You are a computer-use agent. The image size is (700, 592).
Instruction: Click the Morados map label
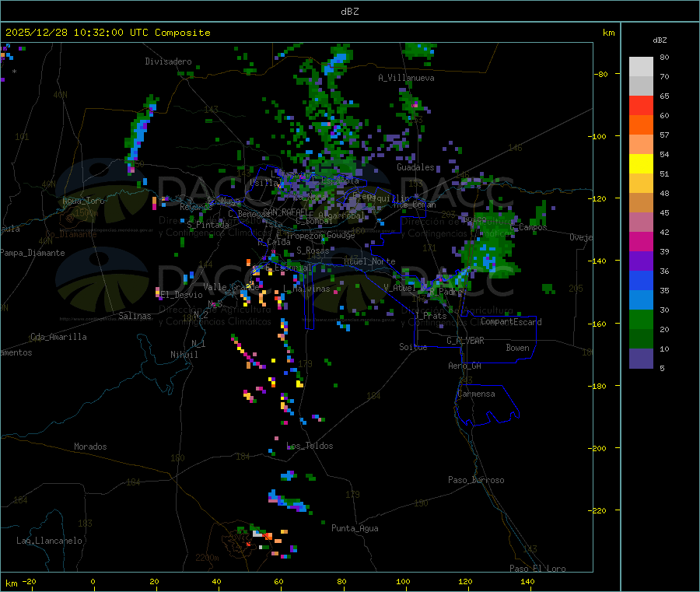[x=90, y=447]
